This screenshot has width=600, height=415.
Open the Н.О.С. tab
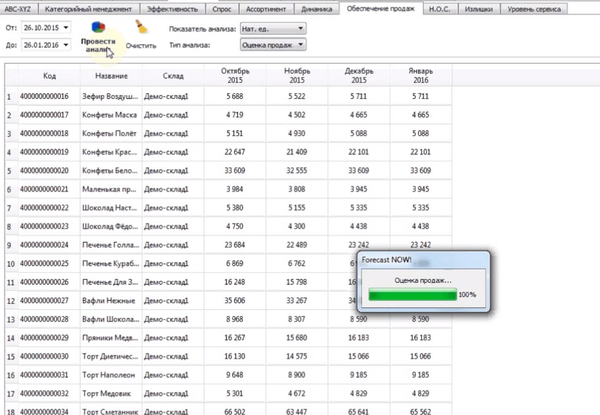(x=440, y=9)
